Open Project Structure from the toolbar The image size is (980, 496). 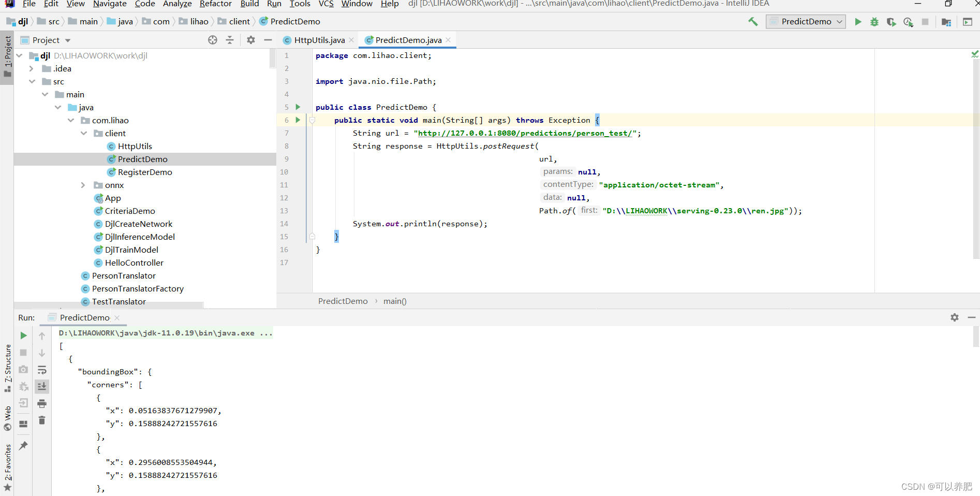click(x=946, y=22)
